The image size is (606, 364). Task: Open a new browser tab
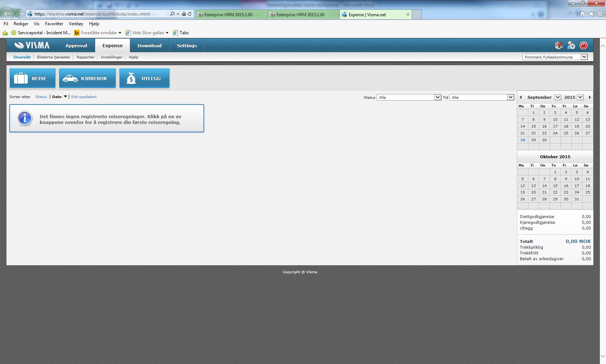(417, 14)
